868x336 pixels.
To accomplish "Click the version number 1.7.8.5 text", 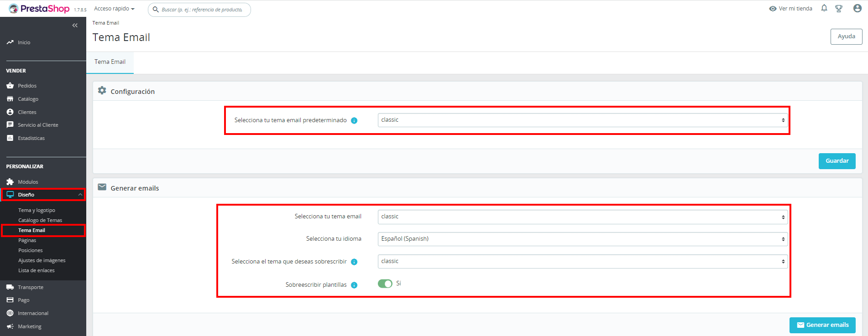I will (80, 10).
